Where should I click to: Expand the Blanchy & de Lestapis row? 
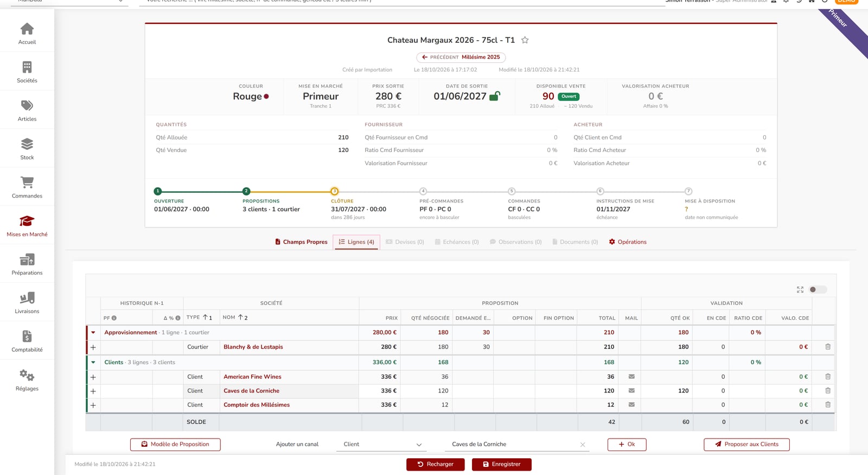(x=93, y=347)
